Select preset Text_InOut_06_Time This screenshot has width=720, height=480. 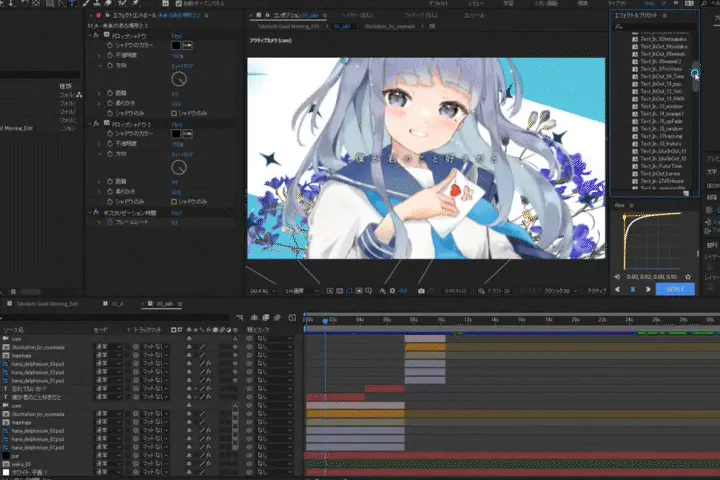[662, 76]
